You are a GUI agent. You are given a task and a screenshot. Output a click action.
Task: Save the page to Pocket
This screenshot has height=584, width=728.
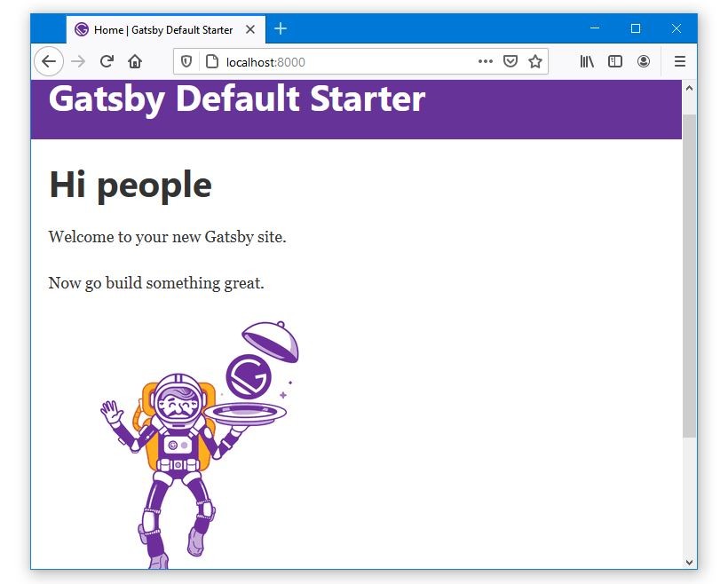tap(510, 61)
